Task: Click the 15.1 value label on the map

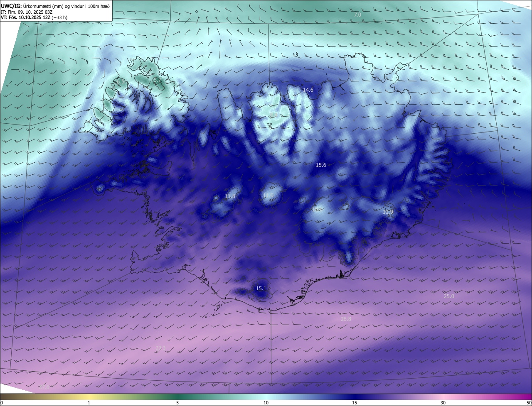Action: point(261,289)
